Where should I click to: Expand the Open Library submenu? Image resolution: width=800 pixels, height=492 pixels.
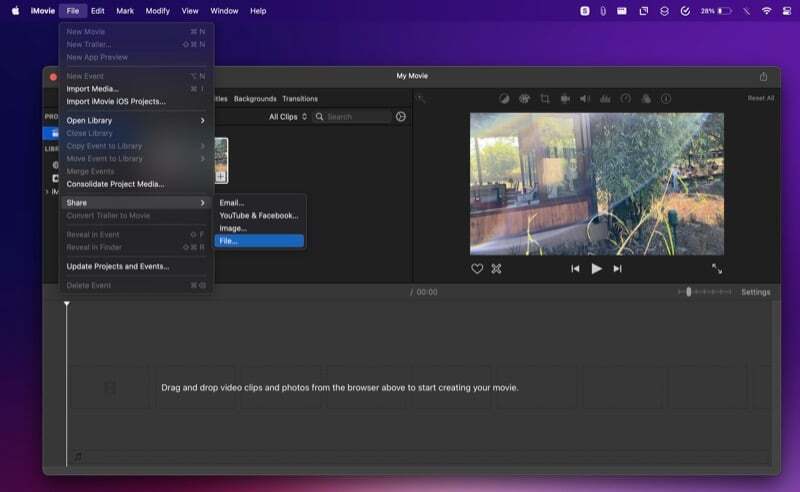[135, 120]
